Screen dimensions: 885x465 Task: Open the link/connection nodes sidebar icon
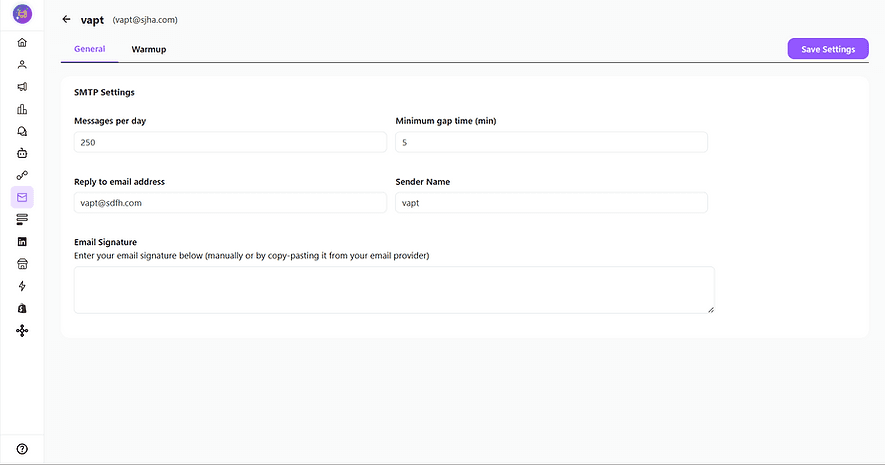22,176
